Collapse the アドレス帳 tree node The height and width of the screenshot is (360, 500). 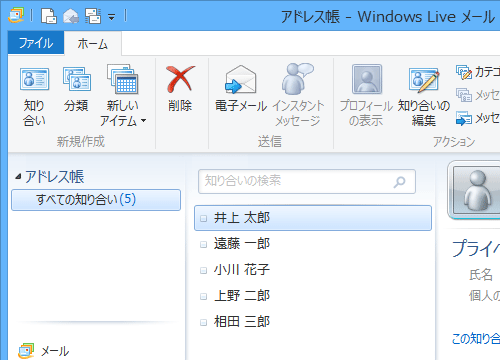(18, 177)
